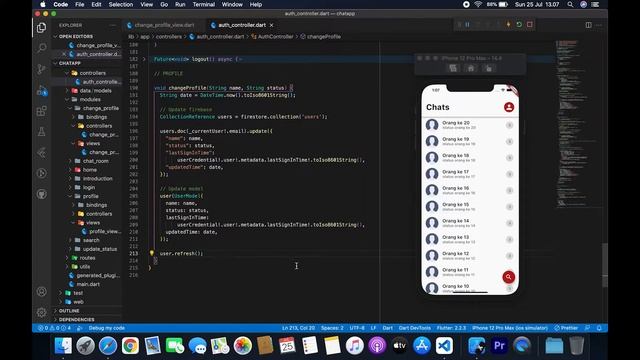Click Prettier in status bar
The image size is (640, 360).
click(x=566, y=328)
